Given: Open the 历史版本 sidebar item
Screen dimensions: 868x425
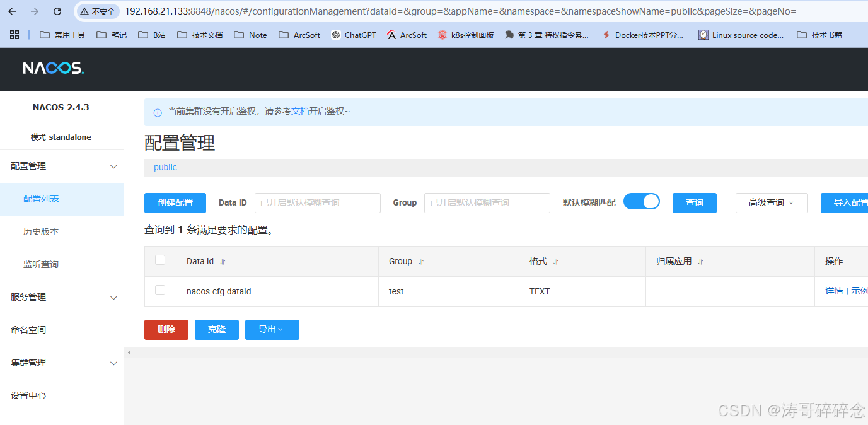Looking at the screenshot, I should tap(42, 231).
